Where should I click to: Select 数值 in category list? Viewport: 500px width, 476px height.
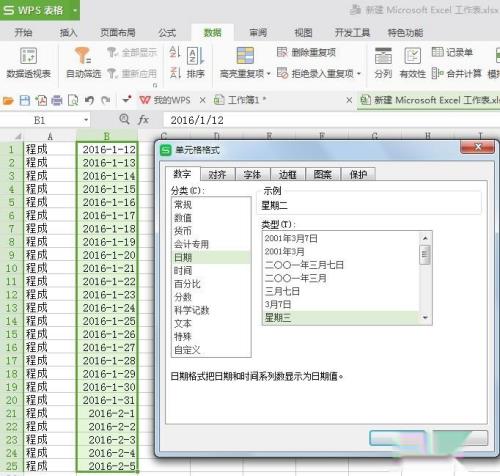[x=211, y=218]
